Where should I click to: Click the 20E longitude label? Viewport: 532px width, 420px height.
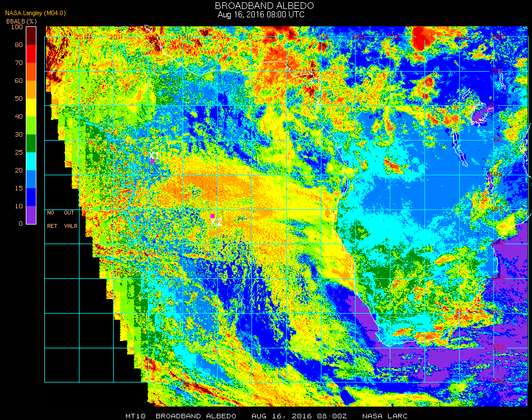click(394, 37)
